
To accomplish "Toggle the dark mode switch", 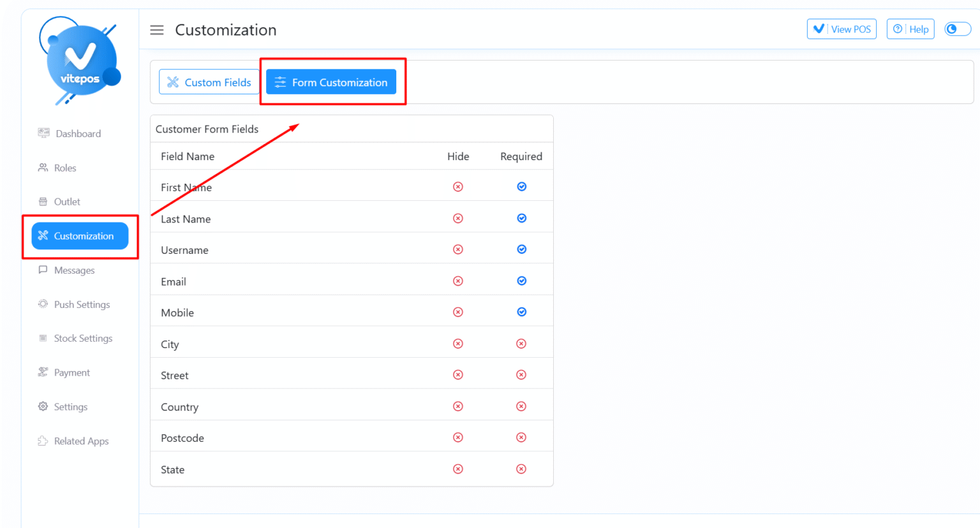I will [x=957, y=29].
